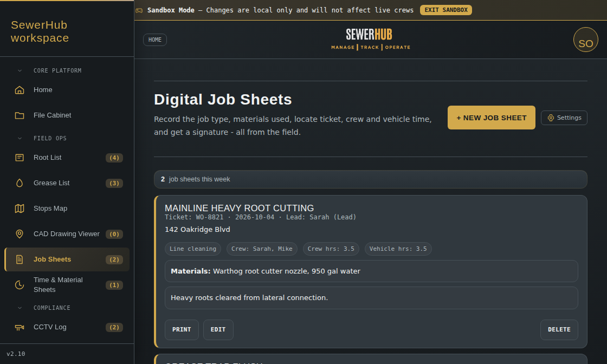Click the Job Sheets document icon
The height and width of the screenshot is (364, 607).
pyautogui.click(x=20, y=259)
